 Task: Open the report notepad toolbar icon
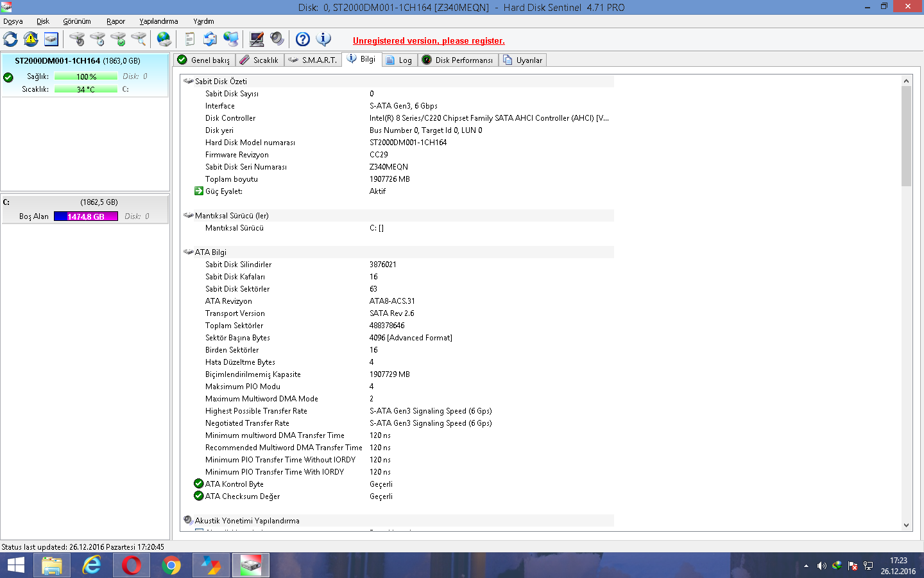pyautogui.click(x=189, y=39)
